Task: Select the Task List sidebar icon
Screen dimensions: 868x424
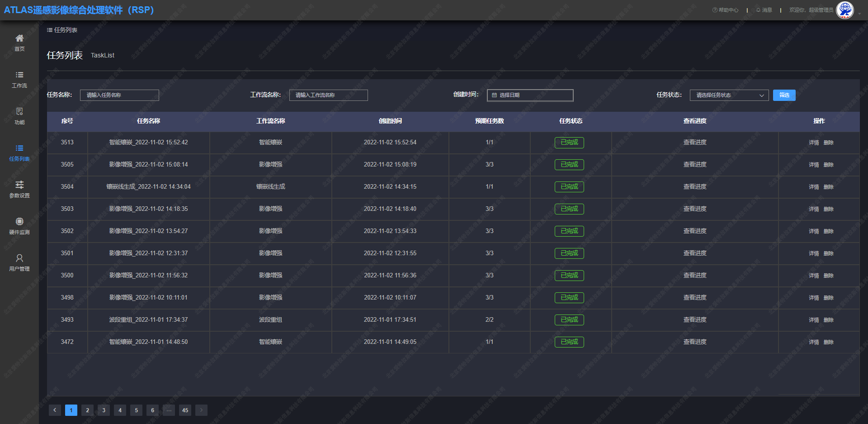Action: tap(19, 148)
